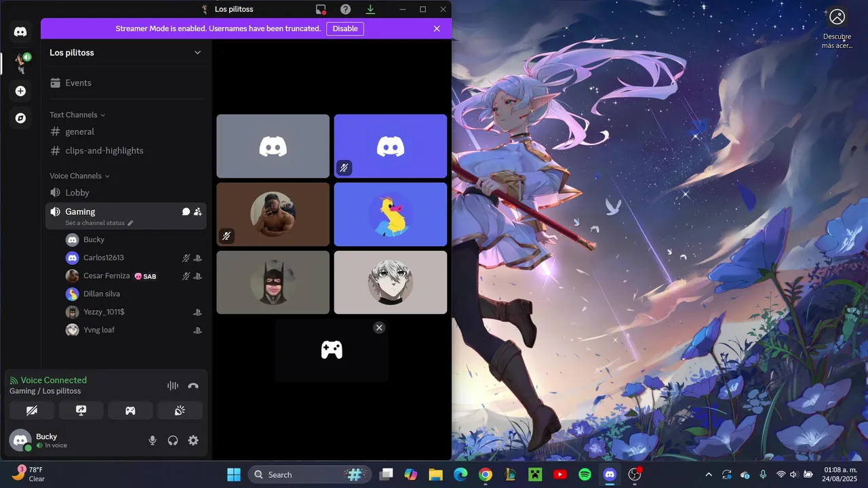Select Carlos12613 in voice member list
868x488 pixels.
pos(133,258)
